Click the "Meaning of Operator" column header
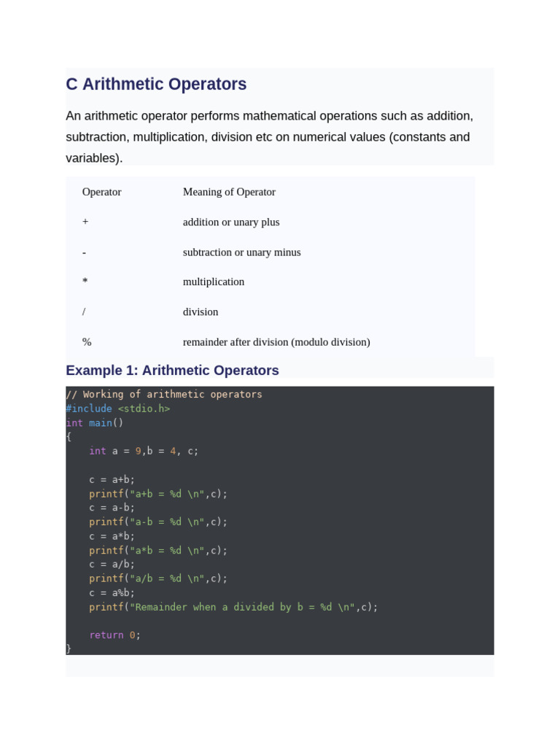 tap(229, 192)
